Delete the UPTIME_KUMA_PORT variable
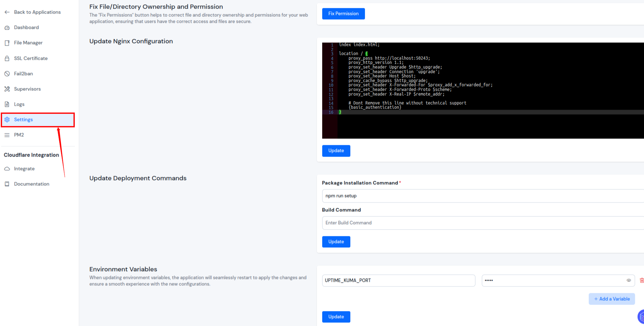The image size is (644, 326). tap(641, 280)
